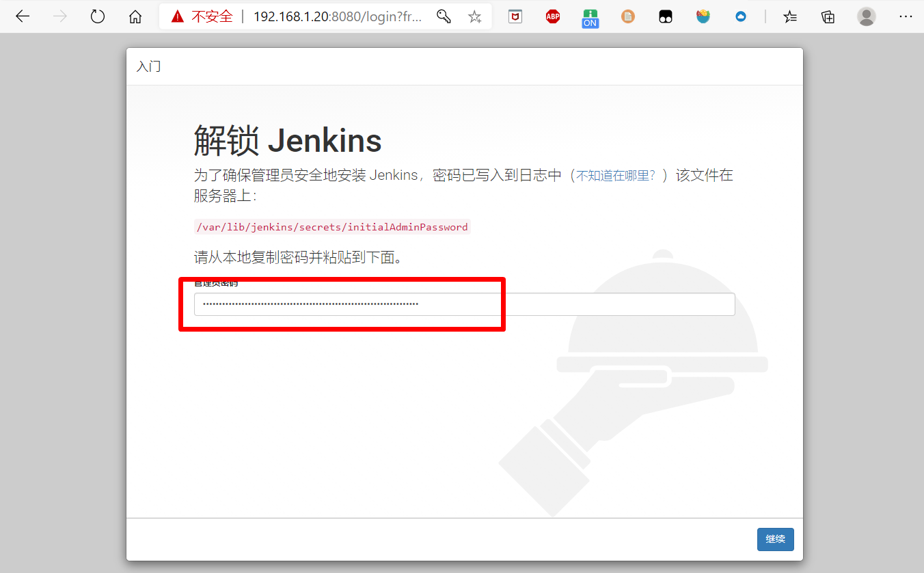The image size is (924, 573).
Task: Go to browser home page icon
Action: pyautogui.click(x=135, y=16)
